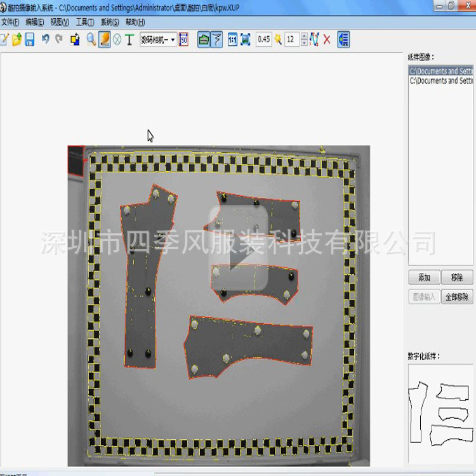This screenshot has width=476, height=476.
Task: Click the play button on the image
Action: pyautogui.click(x=239, y=248)
